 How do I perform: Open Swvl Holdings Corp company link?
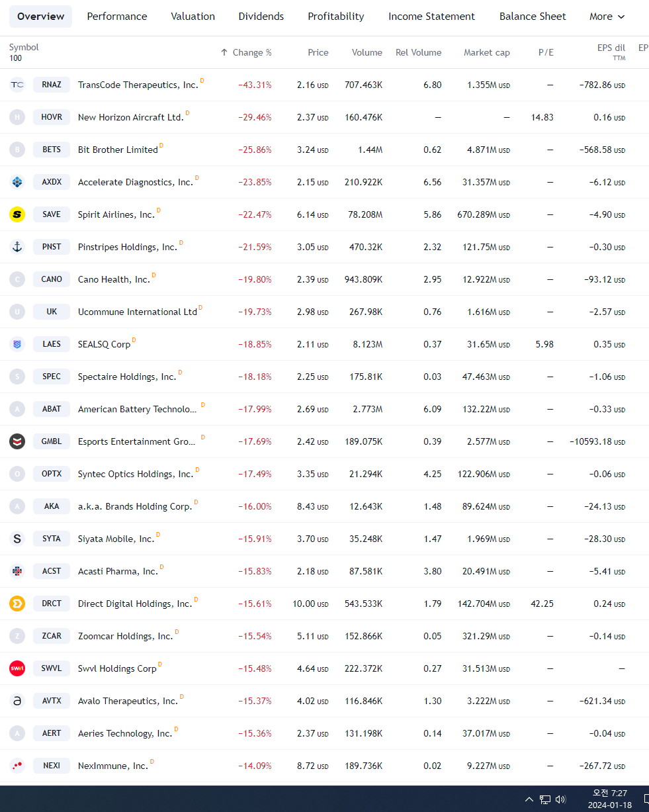117,669
